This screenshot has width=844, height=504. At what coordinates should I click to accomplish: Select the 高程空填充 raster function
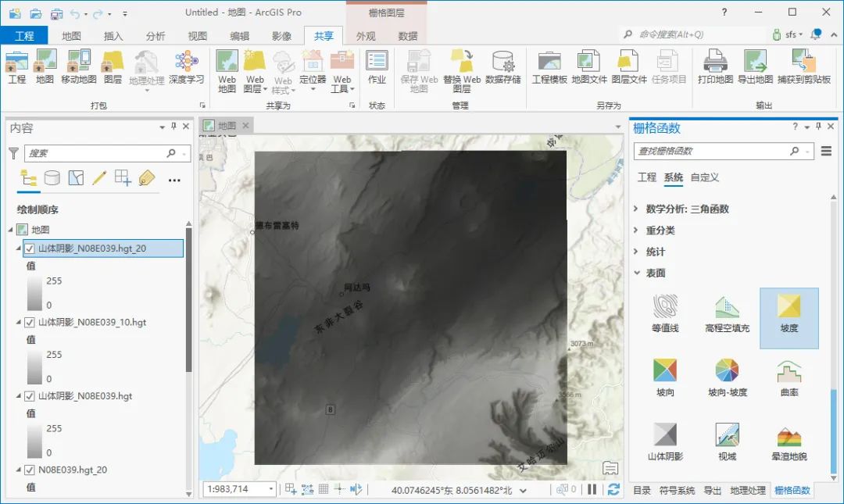728,313
